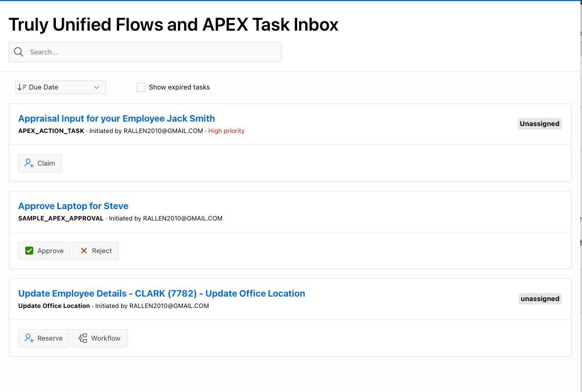Open the Due Date sort dropdown
The width and height of the screenshot is (582, 392).
click(61, 87)
